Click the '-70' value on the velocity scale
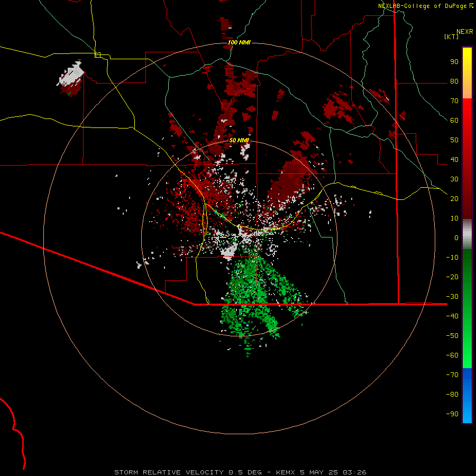The height and width of the screenshot is (476, 476). coord(452,375)
